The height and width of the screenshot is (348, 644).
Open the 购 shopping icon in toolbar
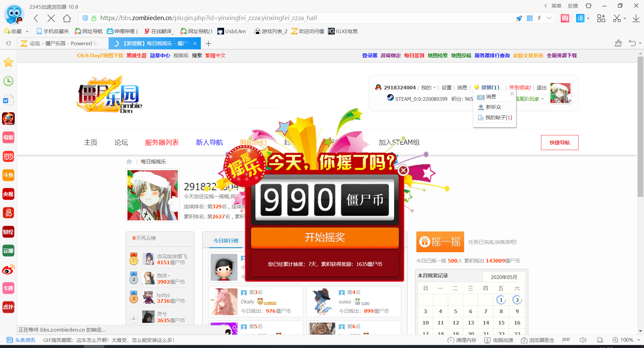565,18
